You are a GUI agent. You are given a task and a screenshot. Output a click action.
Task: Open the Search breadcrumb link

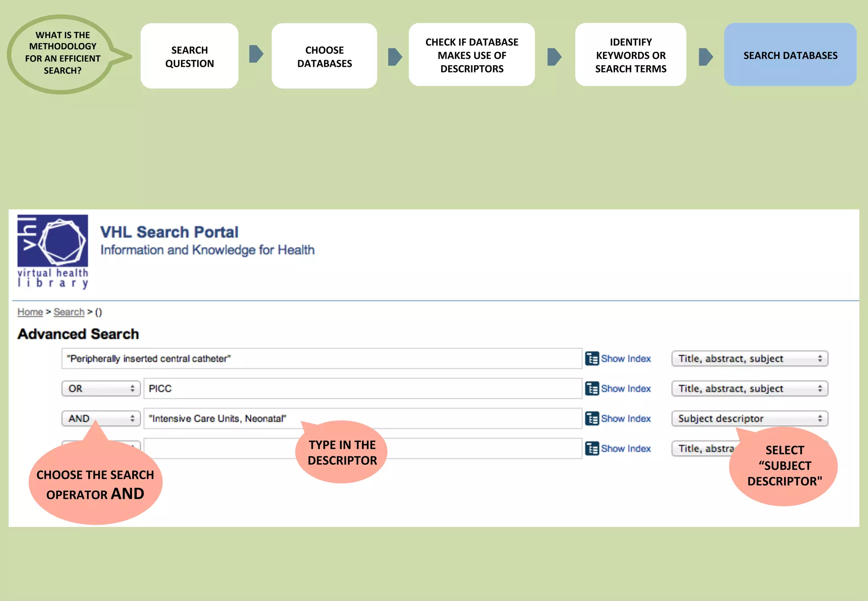(x=69, y=312)
